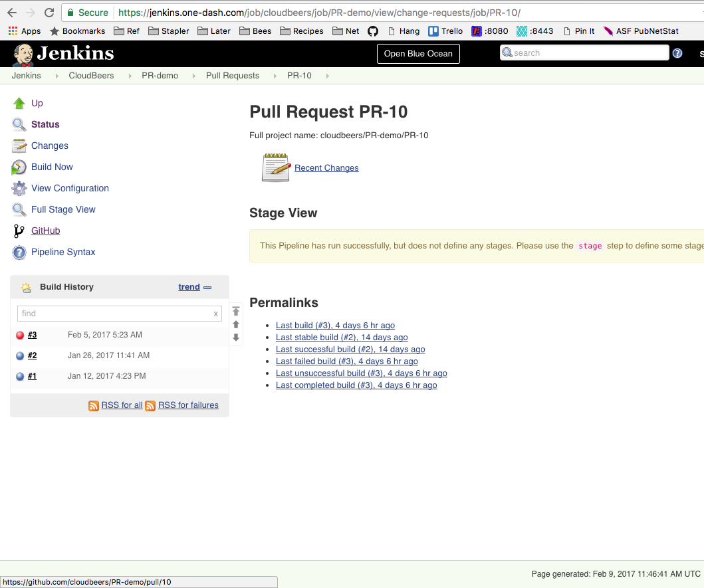Open the Recent Changes link
The height and width of the screenshot is (588, 704).
pos(326,168)
